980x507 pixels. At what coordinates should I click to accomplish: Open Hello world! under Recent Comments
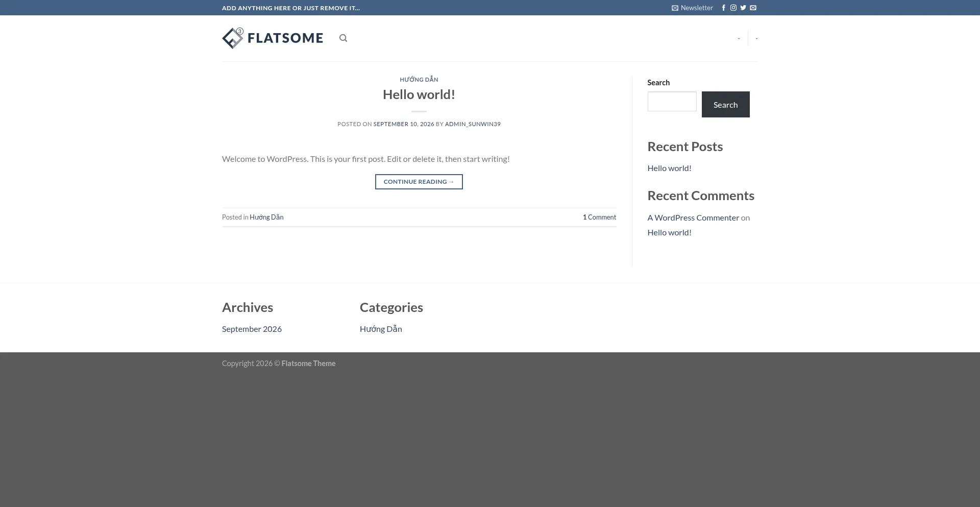(x=669, y=232)
